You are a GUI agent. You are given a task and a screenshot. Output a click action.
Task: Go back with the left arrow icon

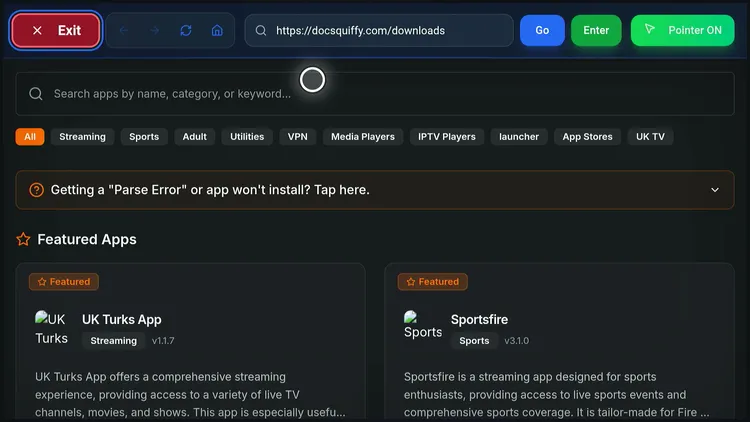tap(123, 31)
